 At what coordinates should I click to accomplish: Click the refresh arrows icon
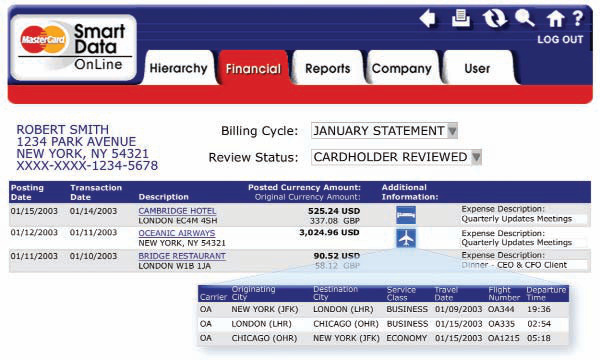(x=494, y=18)
